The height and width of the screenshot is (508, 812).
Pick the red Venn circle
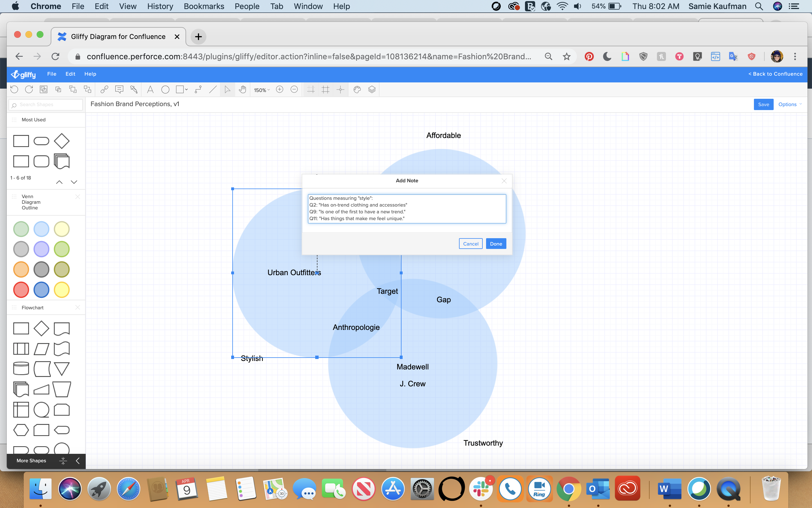(21, 290)
